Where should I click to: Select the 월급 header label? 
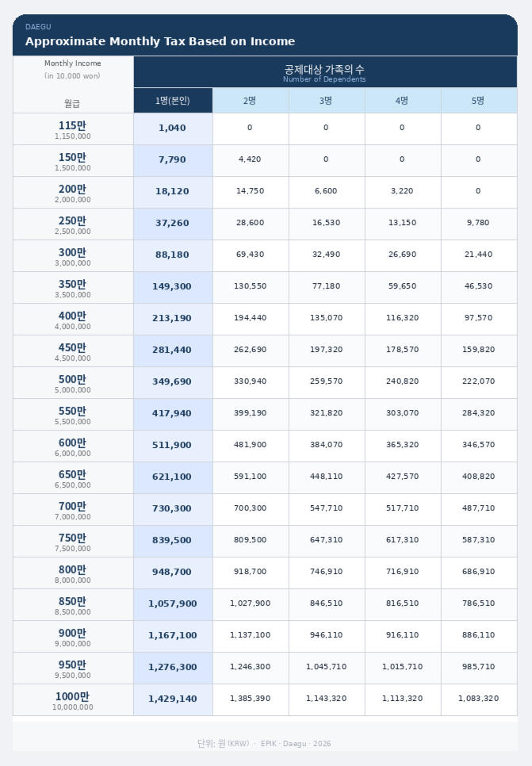pyautogui.click(x=73, y=103)
